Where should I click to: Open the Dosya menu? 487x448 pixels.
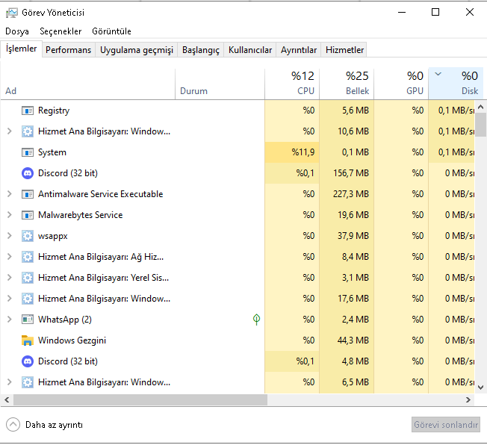click(17, 31)
